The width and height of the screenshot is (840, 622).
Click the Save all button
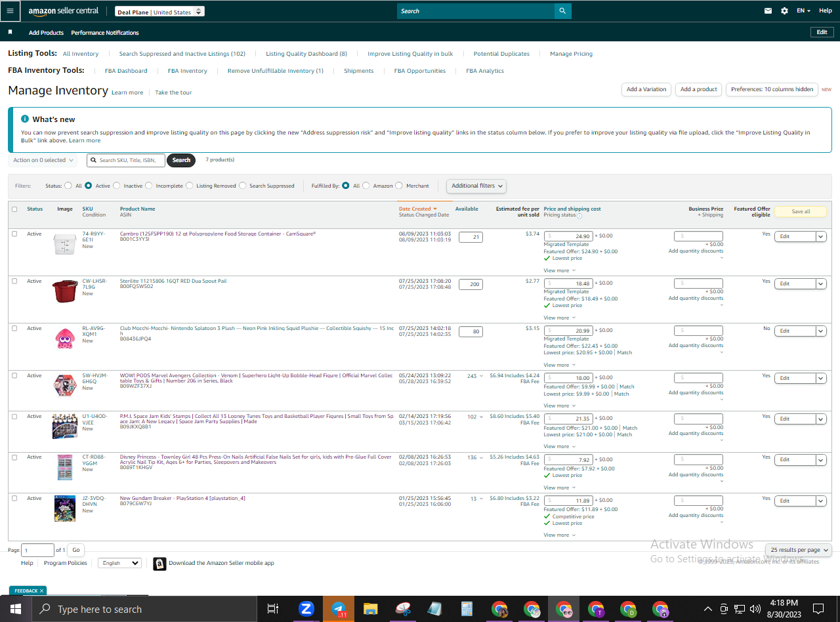[x=801, y=211]
